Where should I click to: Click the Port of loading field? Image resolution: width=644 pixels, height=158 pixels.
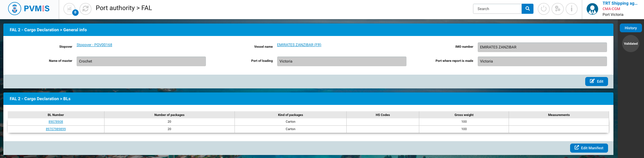341,61
